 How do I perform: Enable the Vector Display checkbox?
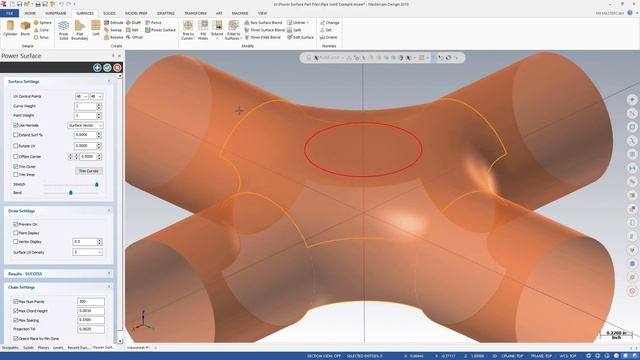(x=16, y=242)
